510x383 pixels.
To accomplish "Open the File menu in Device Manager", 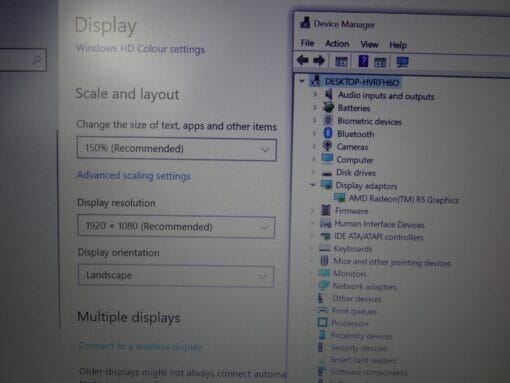I will [x=307, y=43].
